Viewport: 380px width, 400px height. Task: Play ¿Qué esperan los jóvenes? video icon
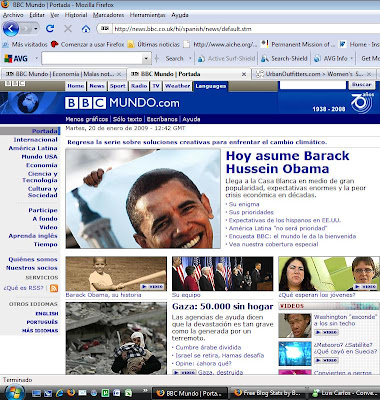tap(365, 286)
